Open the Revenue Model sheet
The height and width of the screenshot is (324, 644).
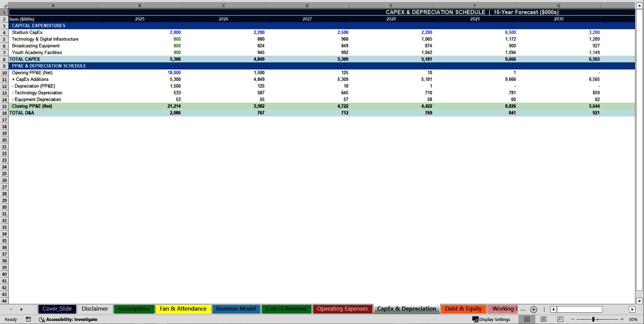click(x=236, y=309)
